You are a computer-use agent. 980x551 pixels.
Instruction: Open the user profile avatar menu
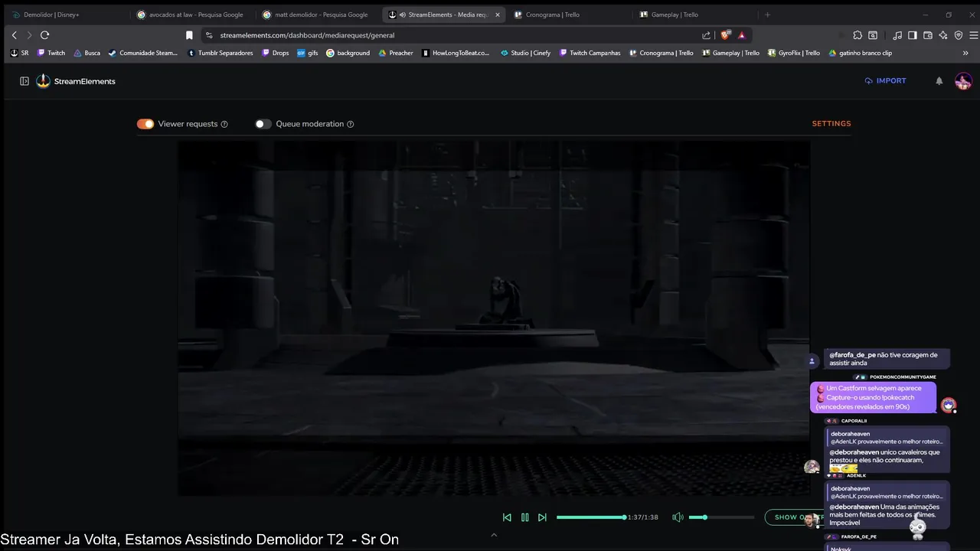tap(963, 81)
